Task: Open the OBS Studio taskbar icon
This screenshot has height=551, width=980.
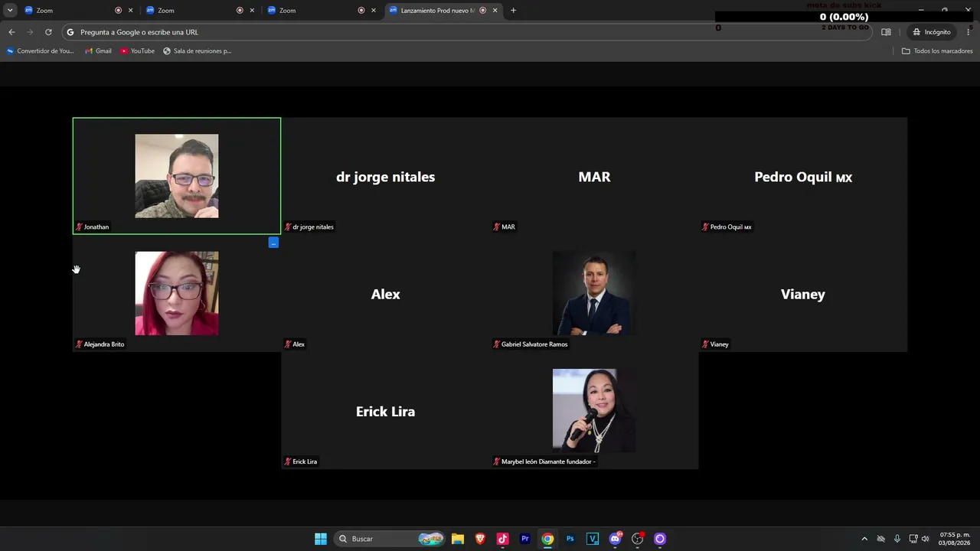Action: point(637,539)
